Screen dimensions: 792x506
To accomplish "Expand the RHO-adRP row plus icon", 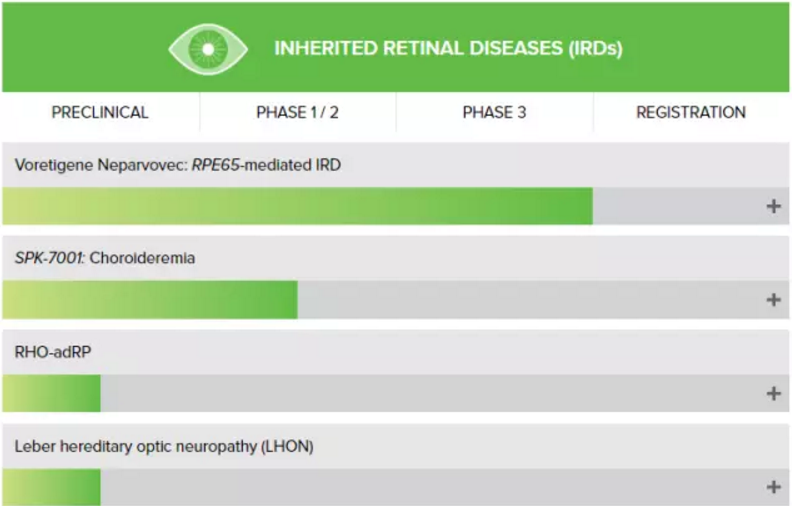I will coord(773,393).
